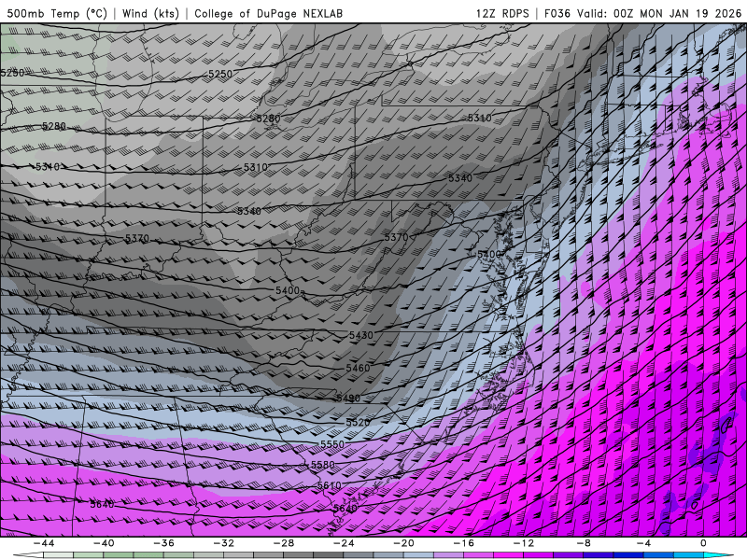Click the "500mb Temp (°C)" title text
The height and width of the screenshot is (560, 747).
coord(57,13)
